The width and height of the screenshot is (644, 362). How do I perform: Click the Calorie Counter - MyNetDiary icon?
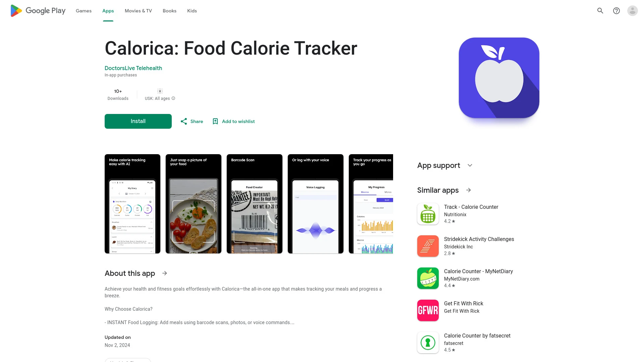point(427,278)
